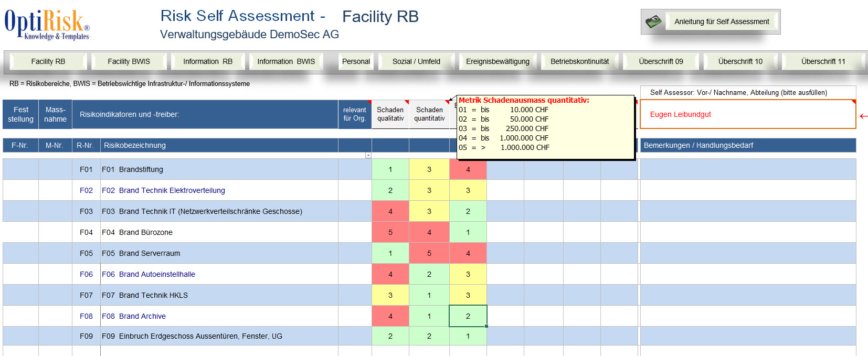Select the Überschrift 10 tab
The image size is (868, 356).
point(740,61)
